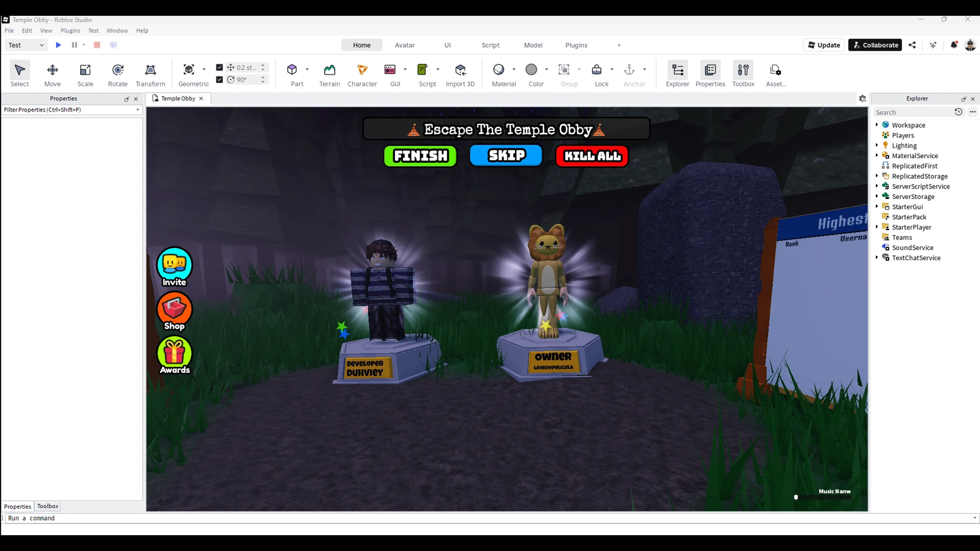Open the viewport settings gear
Image resolution: width=980 pixels, height=551 pixels.
click(x=862, y=99)
